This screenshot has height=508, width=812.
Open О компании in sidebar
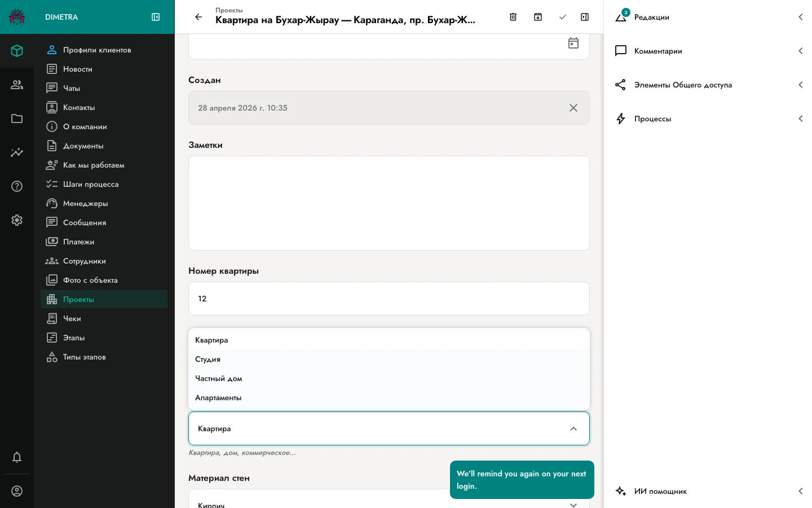104,126
